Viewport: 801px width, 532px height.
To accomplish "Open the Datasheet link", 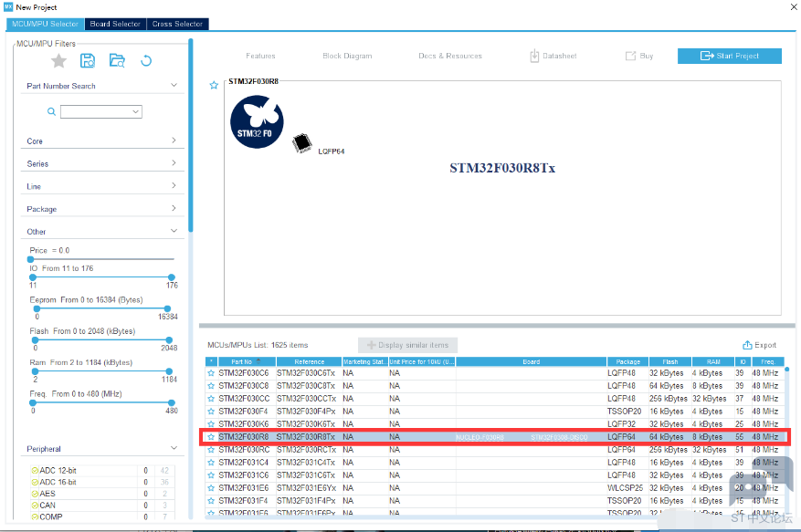I will pyautogui.click(x=553, y=56).
